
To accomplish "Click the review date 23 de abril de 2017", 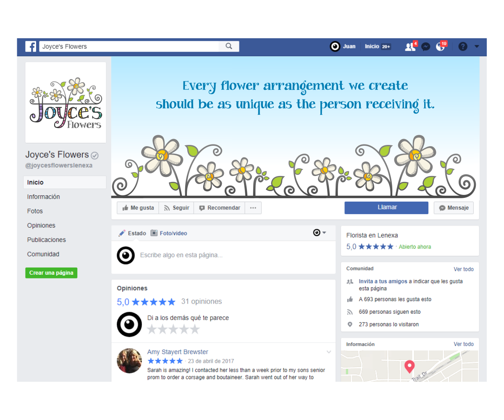I will click(x=211, y=361).
